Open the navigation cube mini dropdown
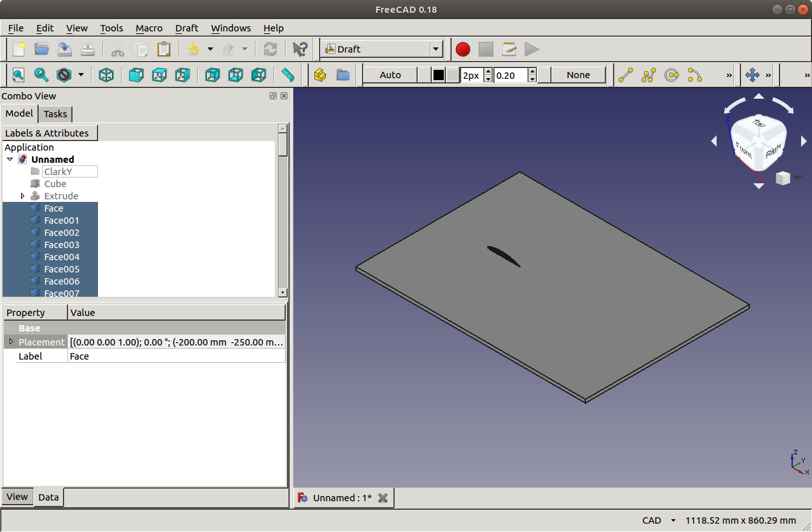 click(x=797, y=178)
